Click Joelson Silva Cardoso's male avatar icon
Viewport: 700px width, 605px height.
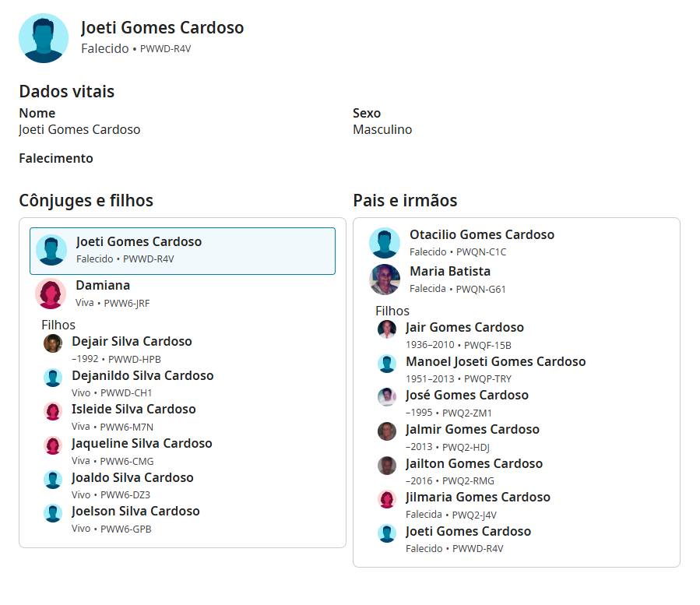(53, 513)
